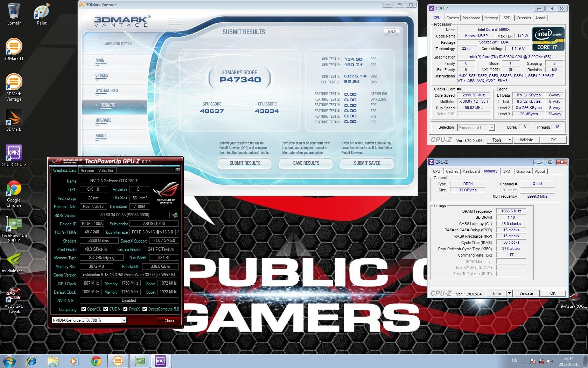Click the Tools button in CPU-Z CPU window
Screen dimensions: 588x368
(497, 140)
